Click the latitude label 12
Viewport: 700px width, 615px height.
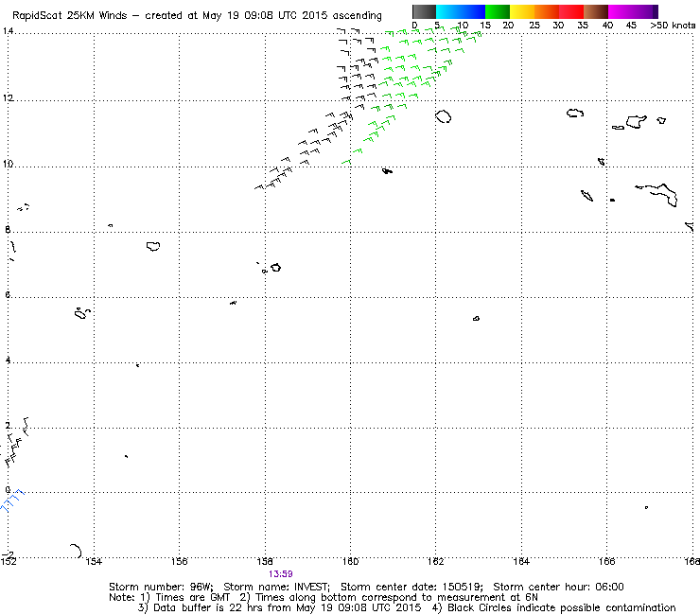(8, 97)
